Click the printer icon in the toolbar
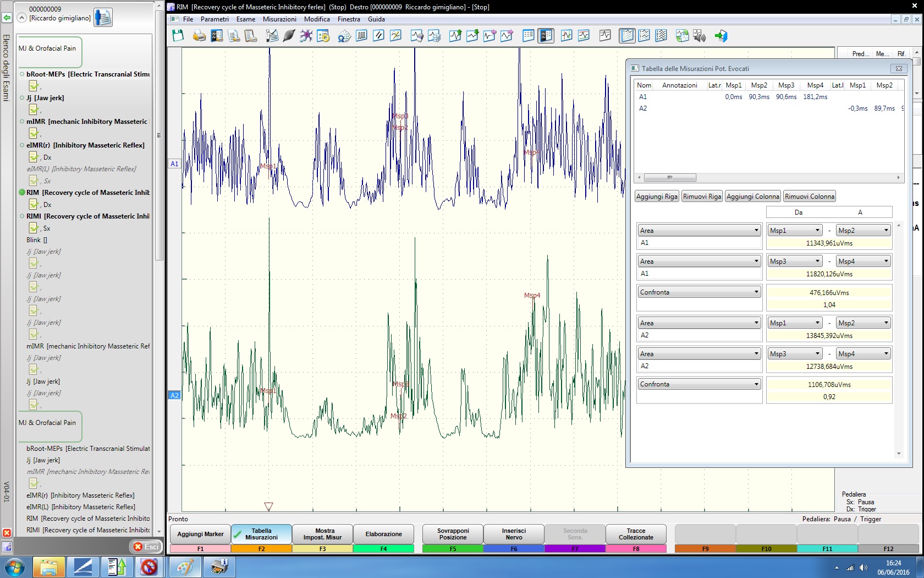Viewport: 924px width, 578px height. tap(199, 36)
